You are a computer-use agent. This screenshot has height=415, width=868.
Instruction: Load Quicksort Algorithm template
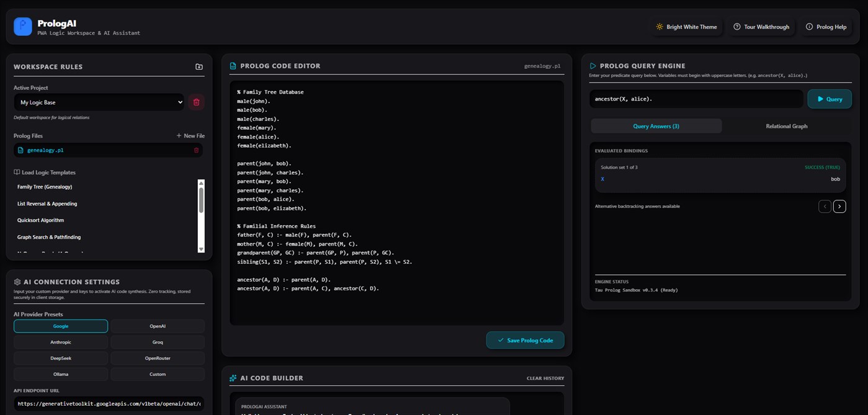click(x=40, y=220)
